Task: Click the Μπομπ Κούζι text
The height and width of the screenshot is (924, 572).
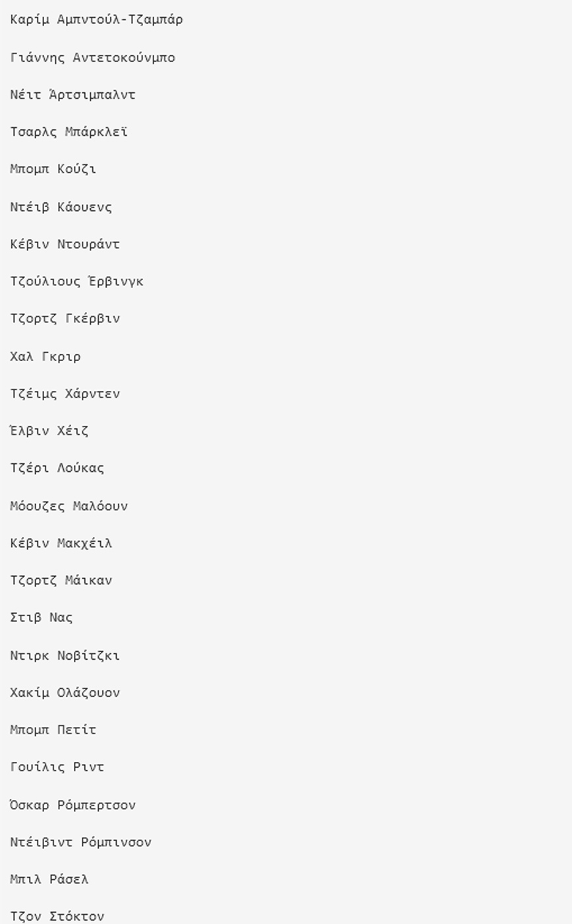Action: (x=53, y=169)
